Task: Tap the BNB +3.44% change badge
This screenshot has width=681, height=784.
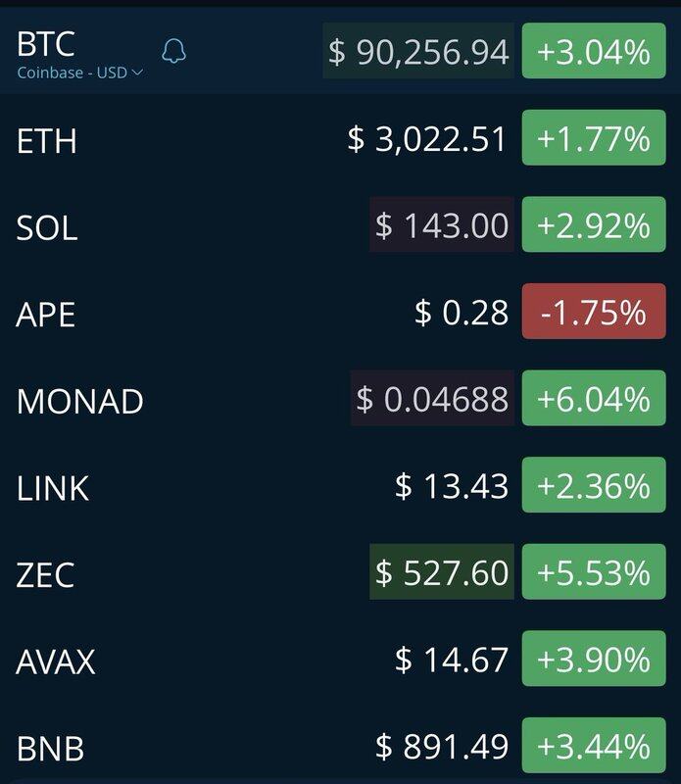Action: click(593, 746)
